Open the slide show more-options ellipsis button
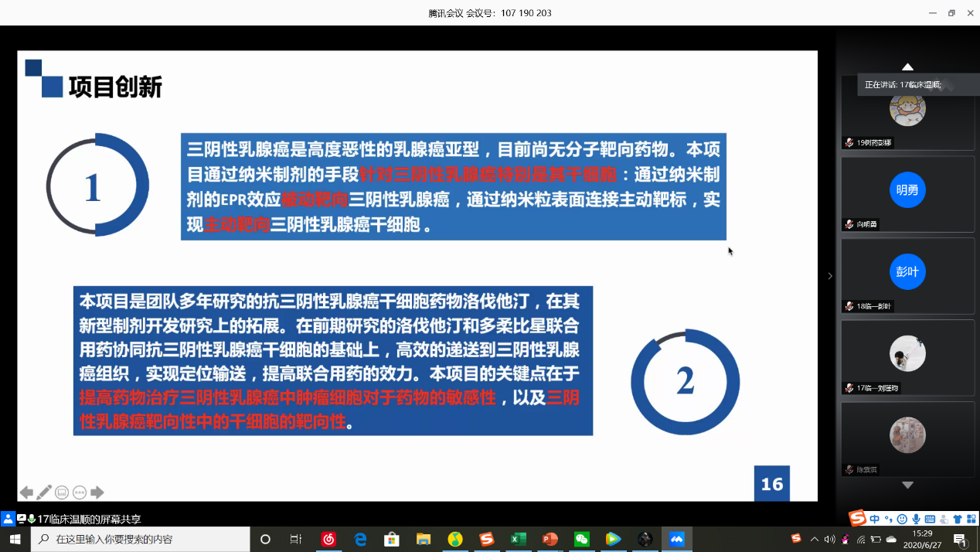 (x=80, y=492)
